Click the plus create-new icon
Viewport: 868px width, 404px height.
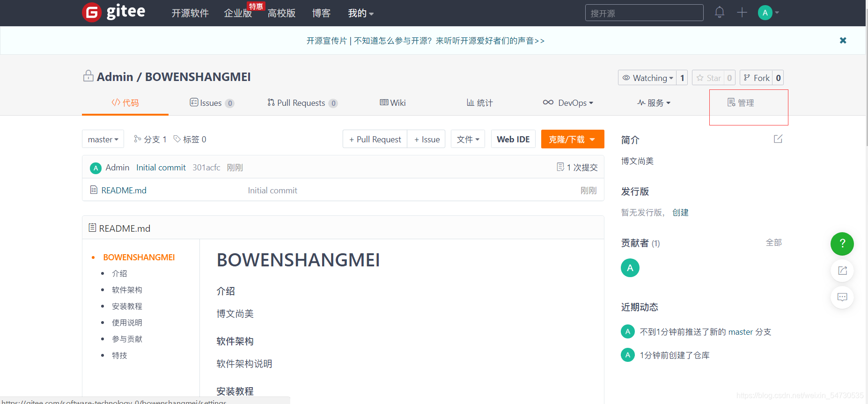tap(742, 13)
